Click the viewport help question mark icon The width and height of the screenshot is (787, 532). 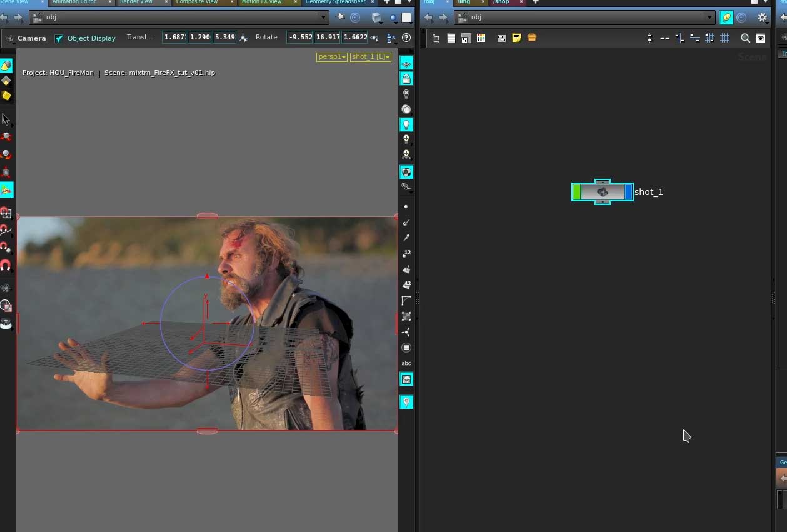click(406, 38)
